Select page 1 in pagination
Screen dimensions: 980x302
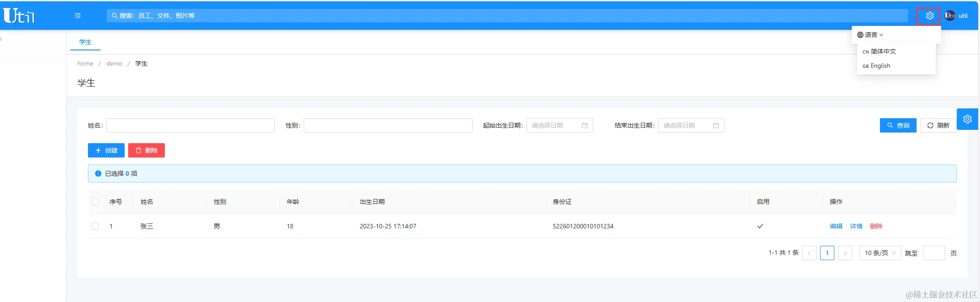click(827, 253)
